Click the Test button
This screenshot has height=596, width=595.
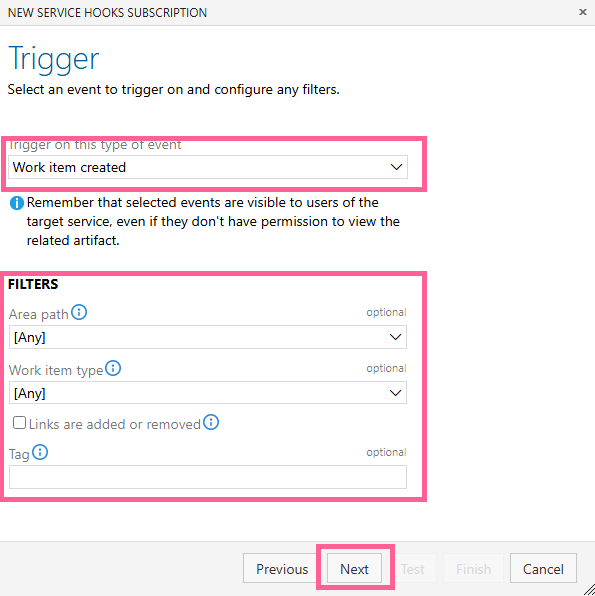413,569
